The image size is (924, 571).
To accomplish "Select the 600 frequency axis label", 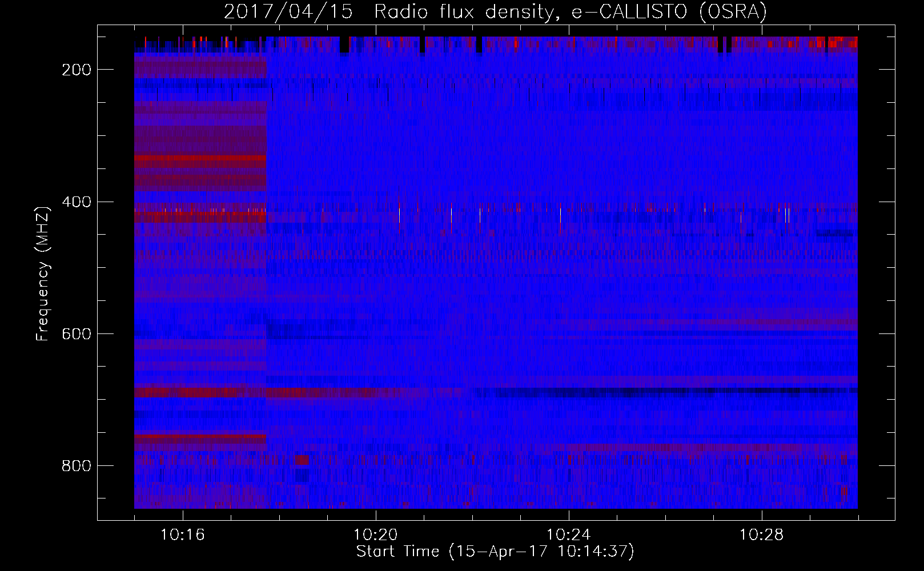I will tap(77, 334).
